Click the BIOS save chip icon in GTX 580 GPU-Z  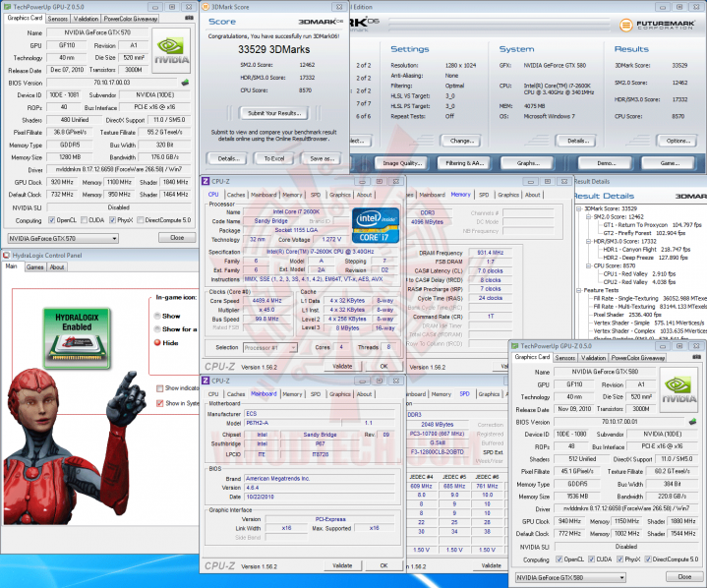point(692,422)
